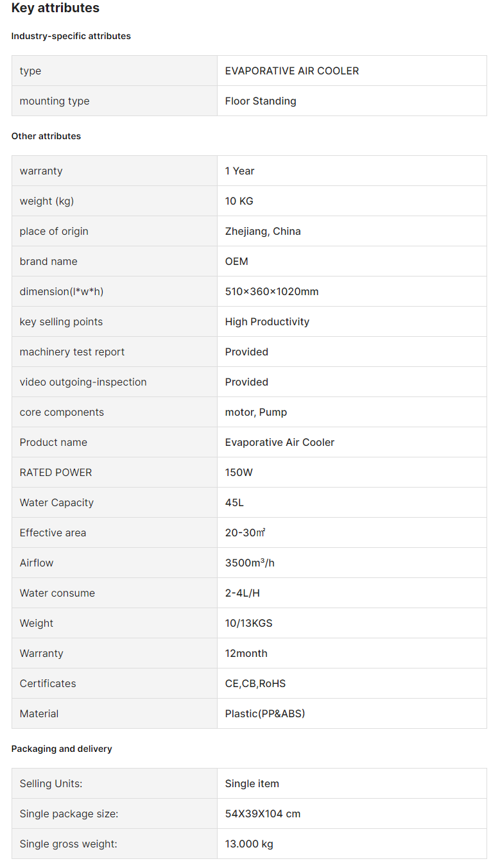Screen dimensions: 500x868
Task: Click the 13.000 kg gross weight value
Action: (249, 844)
